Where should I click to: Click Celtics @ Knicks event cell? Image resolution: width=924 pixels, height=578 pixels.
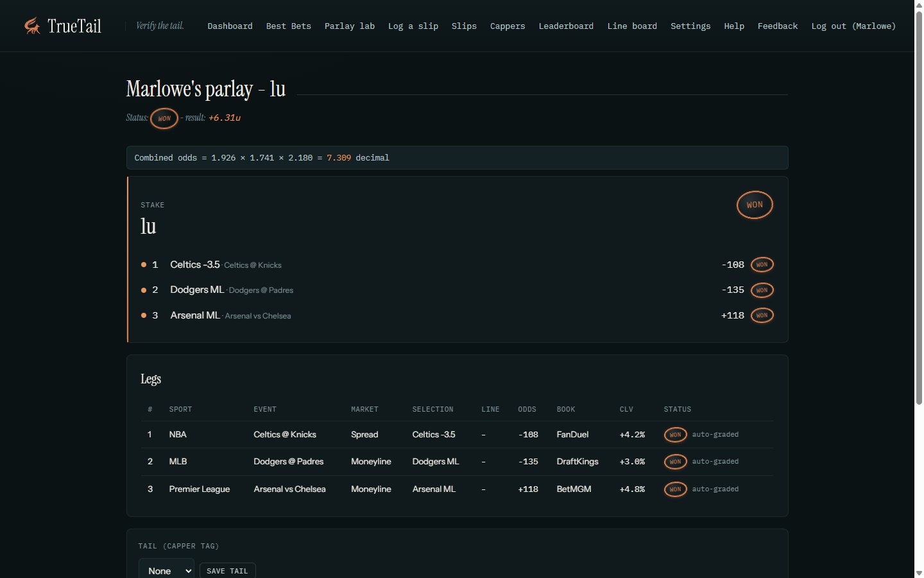coord(285,435)
